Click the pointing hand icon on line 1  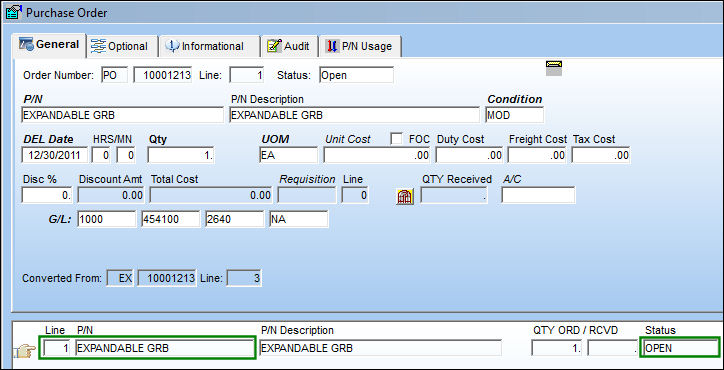click(24, 351)
